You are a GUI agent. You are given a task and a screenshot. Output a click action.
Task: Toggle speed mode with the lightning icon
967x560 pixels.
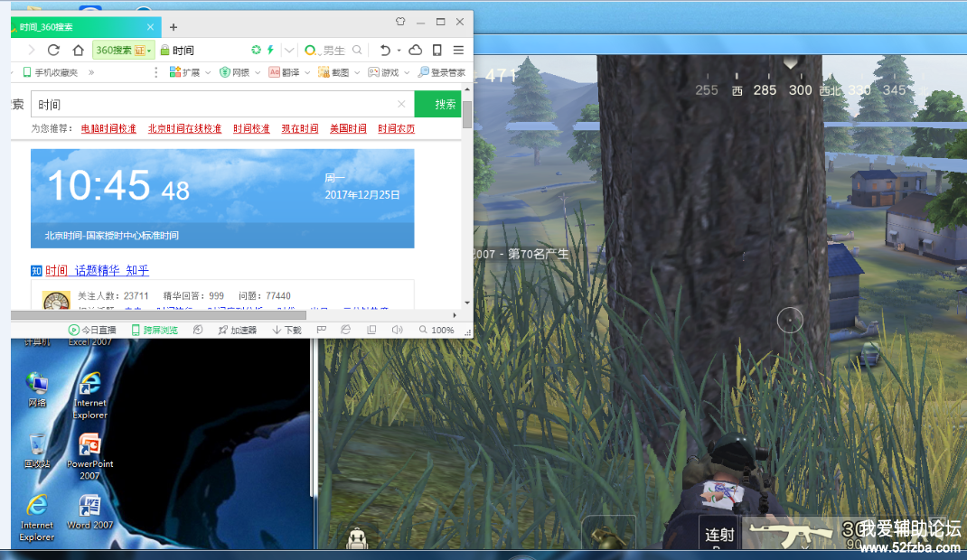pyautogui.click(x=270, y=50)
